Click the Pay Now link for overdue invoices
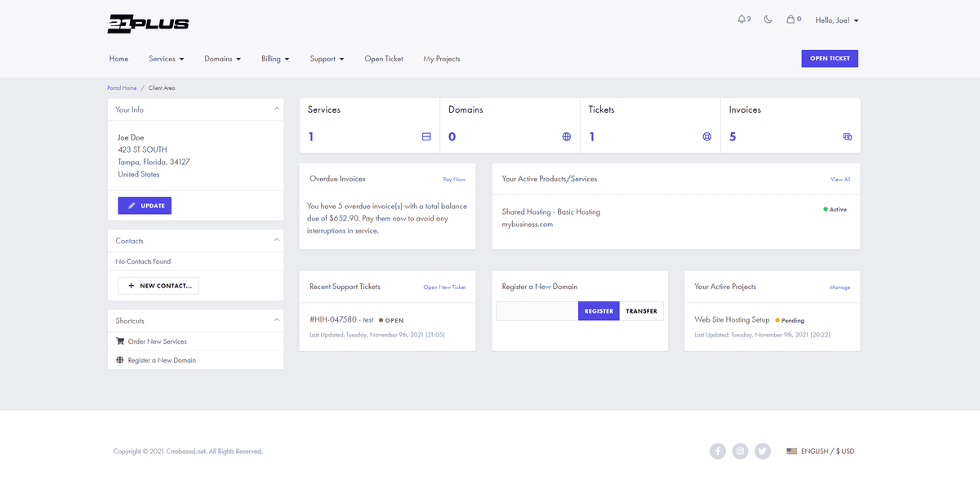 [x=454, y=179]
